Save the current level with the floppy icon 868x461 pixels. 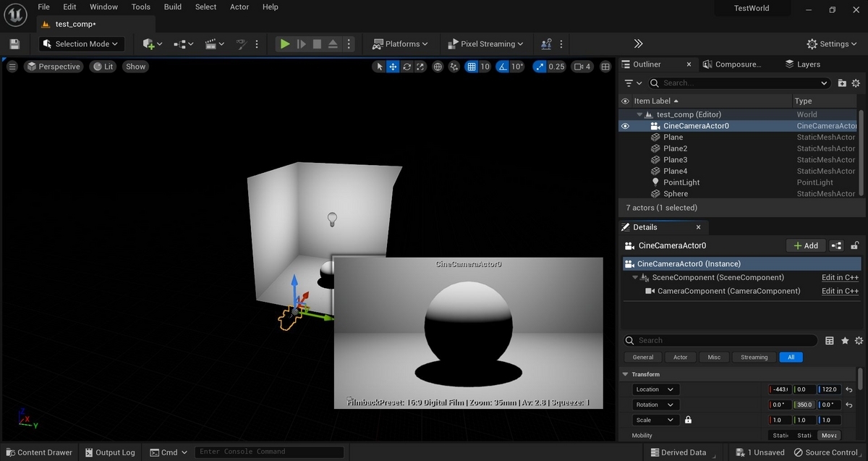(x=14, y=44)
